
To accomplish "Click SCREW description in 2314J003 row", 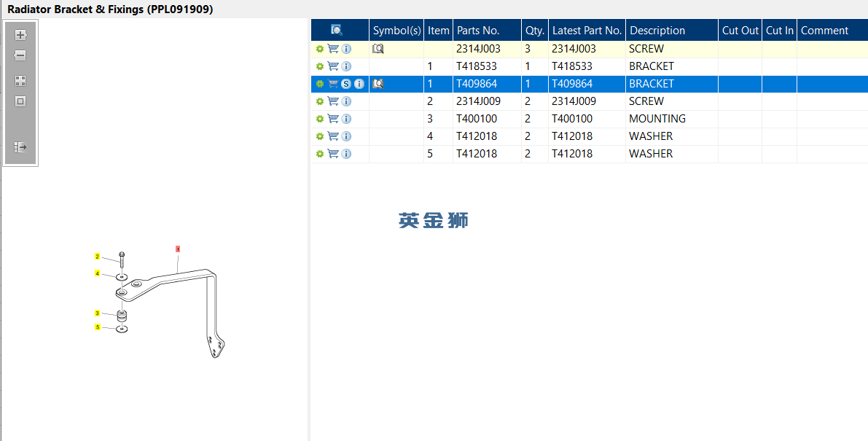I will point(672,49).
